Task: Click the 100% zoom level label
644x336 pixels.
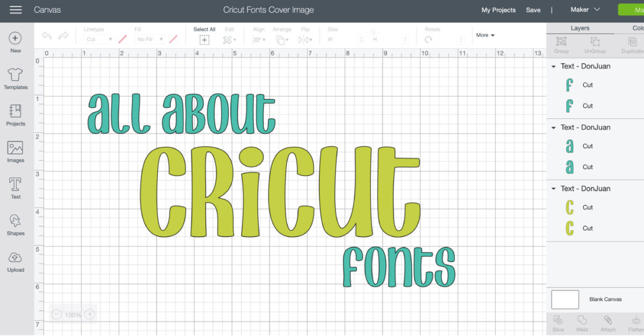Action: click(72, 315)
